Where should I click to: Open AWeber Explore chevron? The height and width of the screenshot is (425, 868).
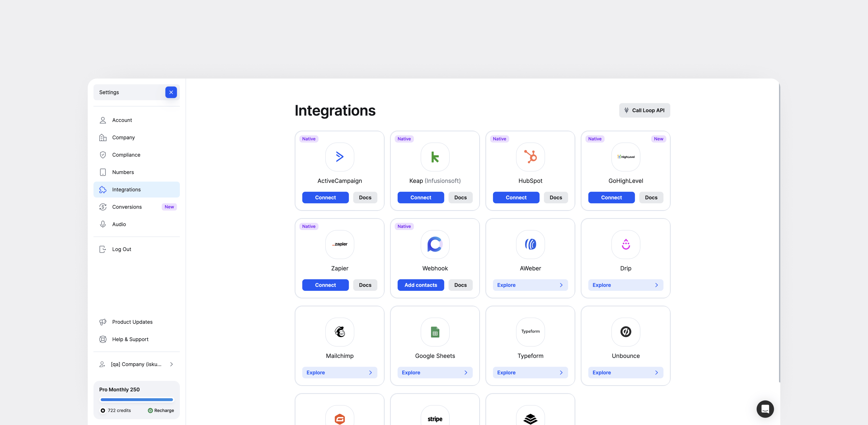(x=561, y=285)
